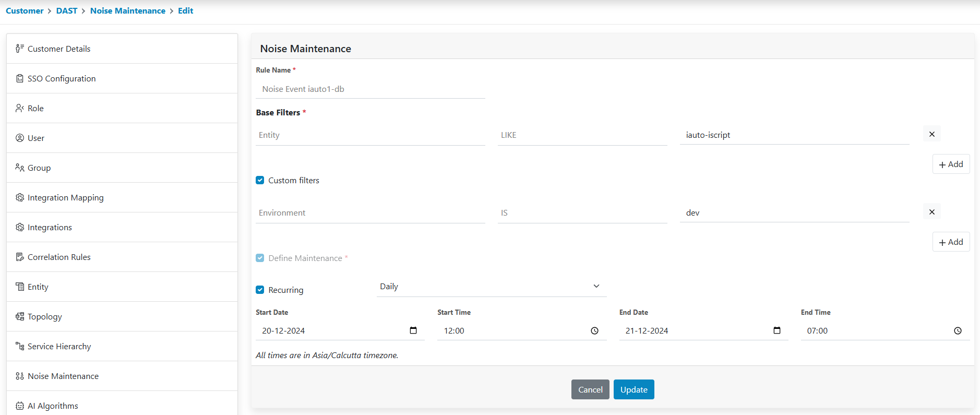980x415 pixels.
Task: Open the End Date calendar picker icon
Action: (776, 330)
